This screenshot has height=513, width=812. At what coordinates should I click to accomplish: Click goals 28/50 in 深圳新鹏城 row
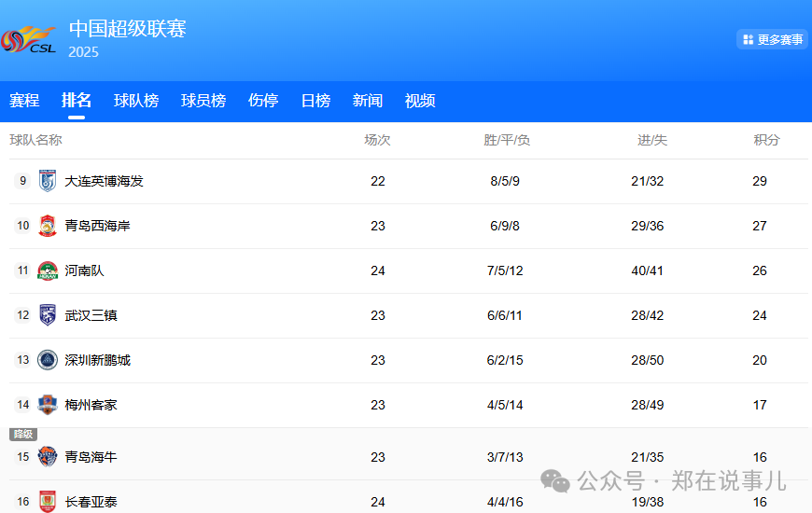click(648, 360)
